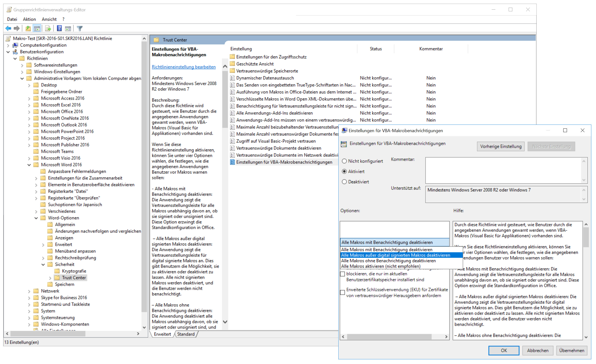The height and width of the screenshot is (364, 596).
Task: Choose 'Alle Makros ohne Benachrichtigung deaktivieren' option
Action: coord(388,261)
